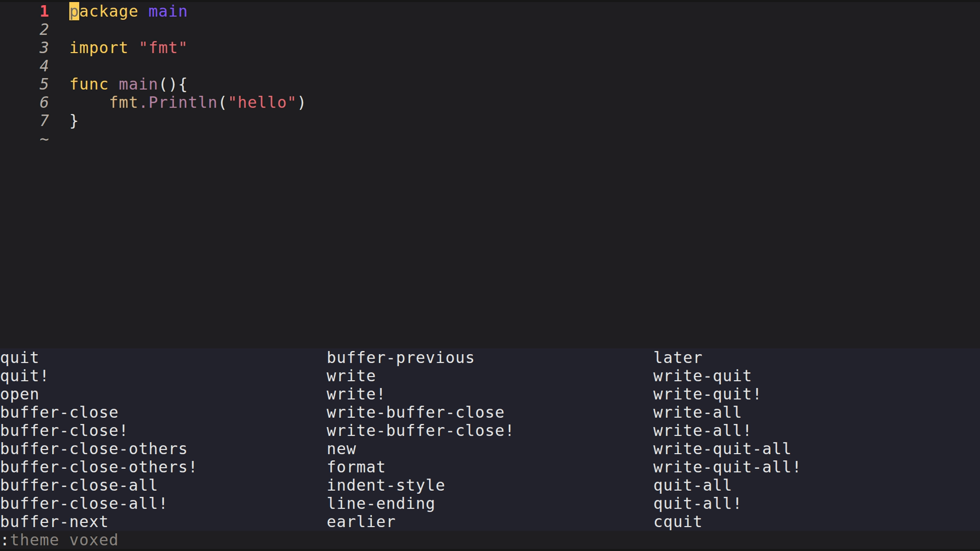Choose the "buffer-close-all!" entry with exclamation mark
Screen dimensions: 980x551
[x=84, y=504]
